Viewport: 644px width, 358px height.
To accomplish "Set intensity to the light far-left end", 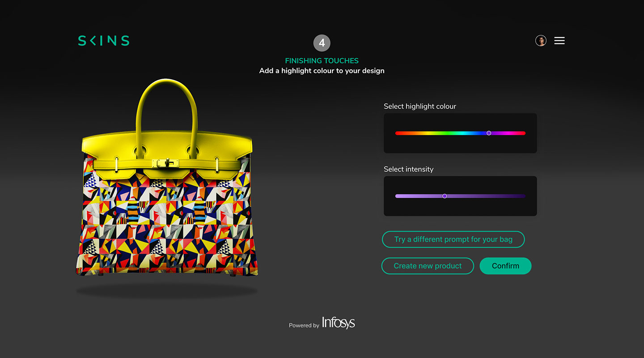I will pos(397,196).
